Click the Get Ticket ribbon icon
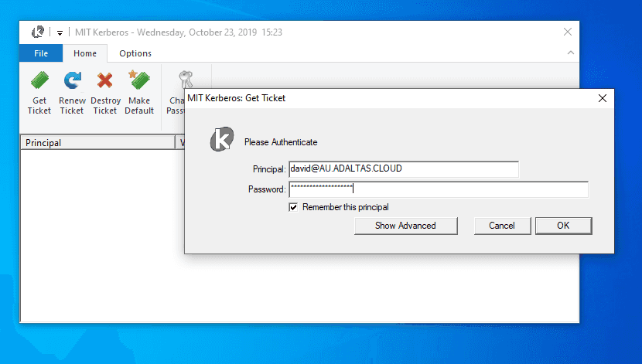The width and height of the screenshot is (642, 364). (x=39, y=80)
